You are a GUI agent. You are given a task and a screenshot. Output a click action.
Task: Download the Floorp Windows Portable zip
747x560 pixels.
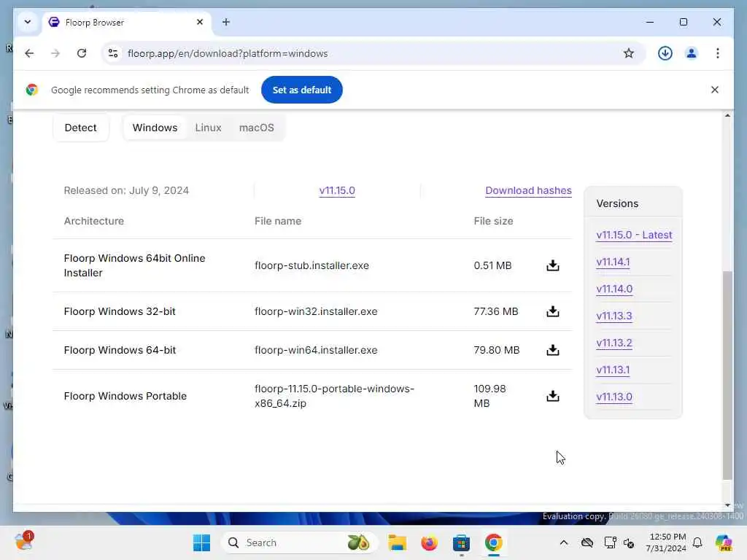click(553, 396)
